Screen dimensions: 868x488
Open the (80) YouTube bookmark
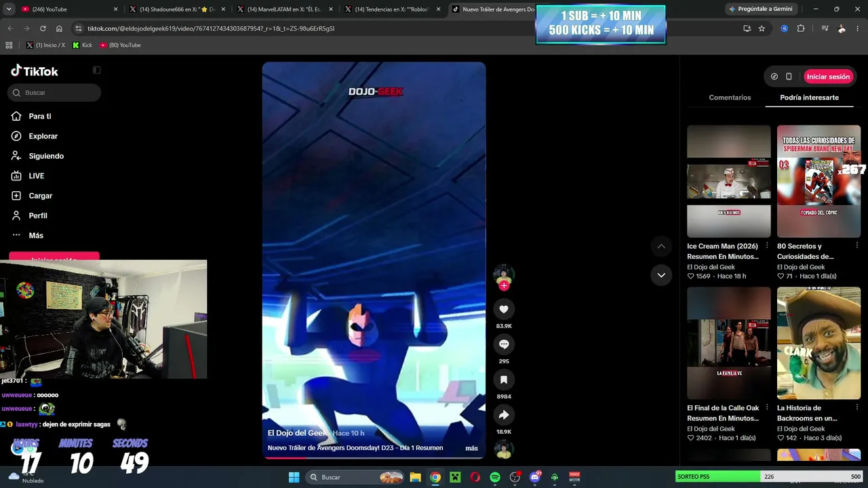tap(121, 45)
